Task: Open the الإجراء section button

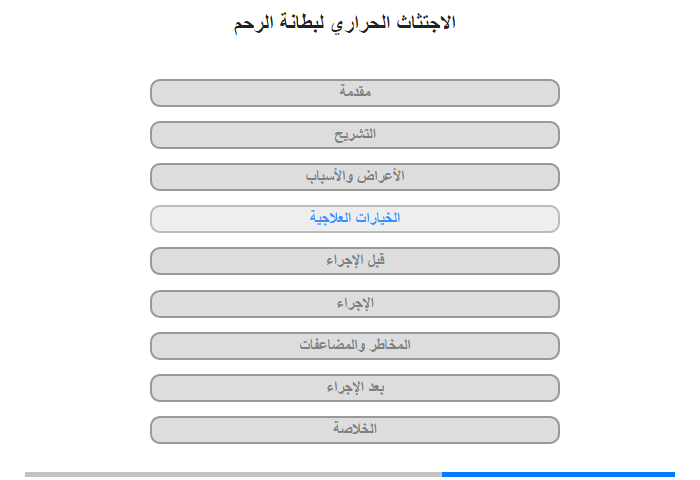Action: click(x=355, y=304)
